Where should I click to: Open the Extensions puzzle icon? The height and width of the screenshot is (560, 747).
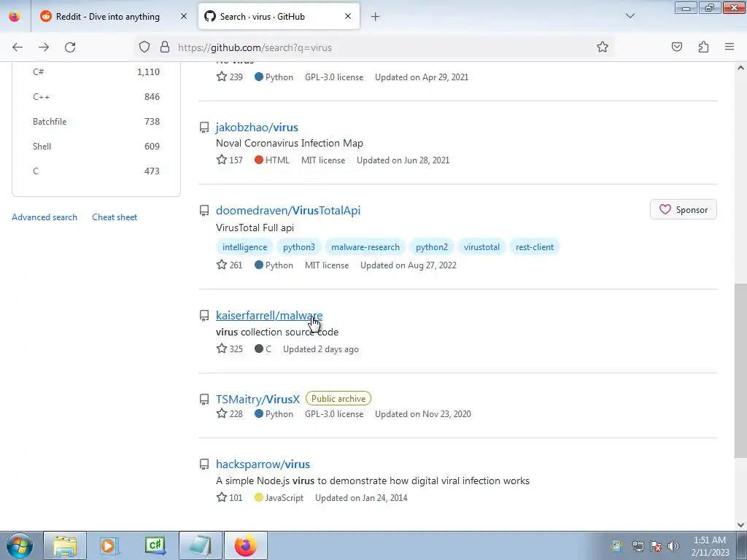703,47
